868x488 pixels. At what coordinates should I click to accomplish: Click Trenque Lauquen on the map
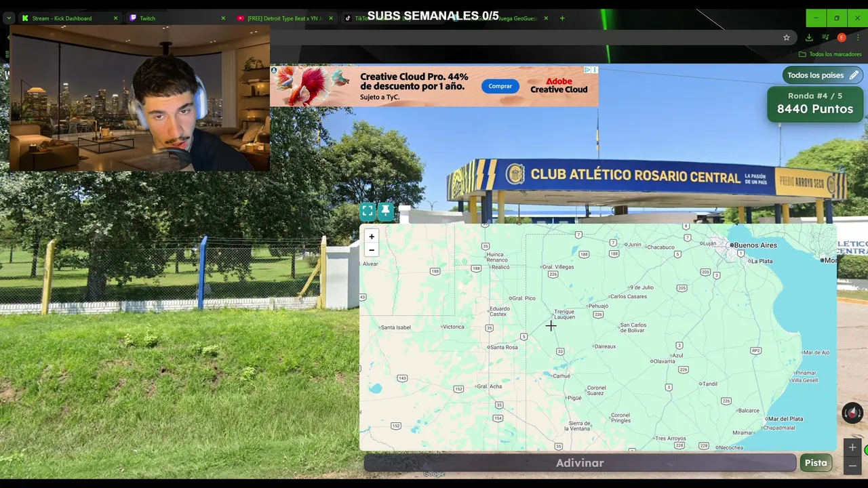[564, 314]
